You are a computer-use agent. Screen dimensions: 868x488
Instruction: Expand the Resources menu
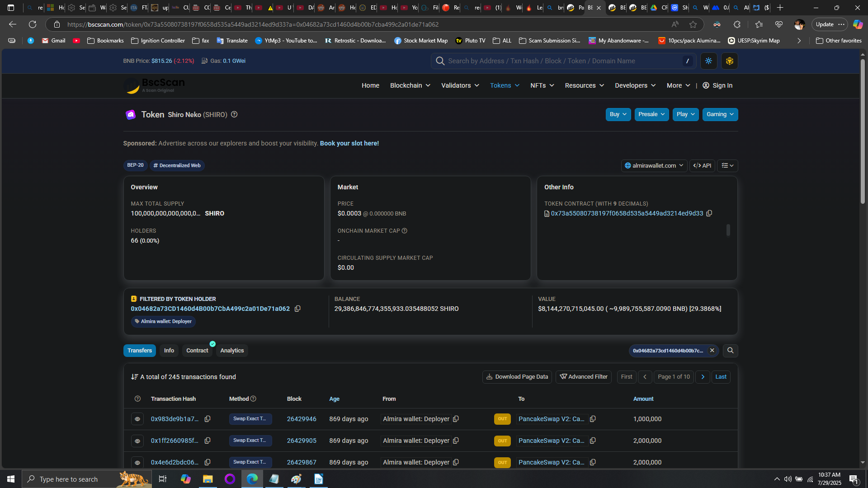(584, 85)
